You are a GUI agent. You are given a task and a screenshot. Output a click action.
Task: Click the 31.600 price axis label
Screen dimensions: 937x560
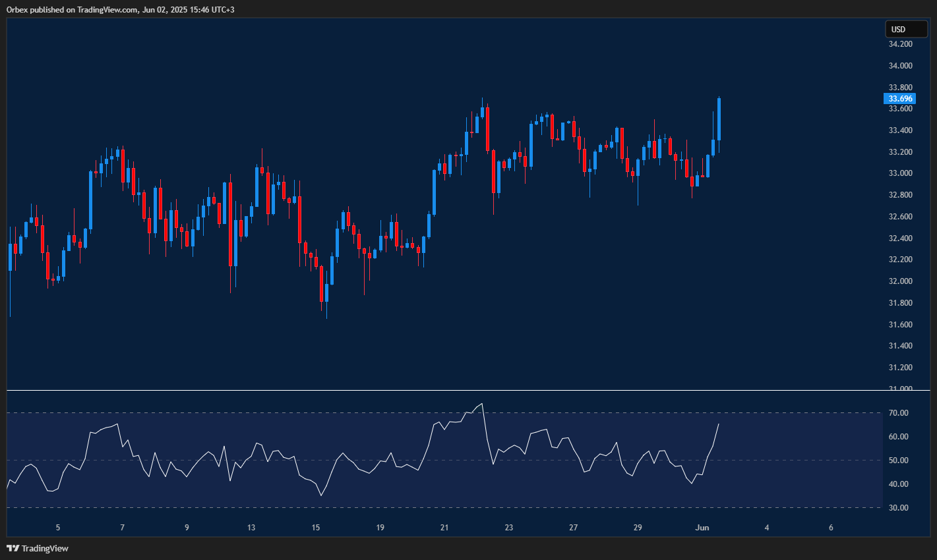900,325
